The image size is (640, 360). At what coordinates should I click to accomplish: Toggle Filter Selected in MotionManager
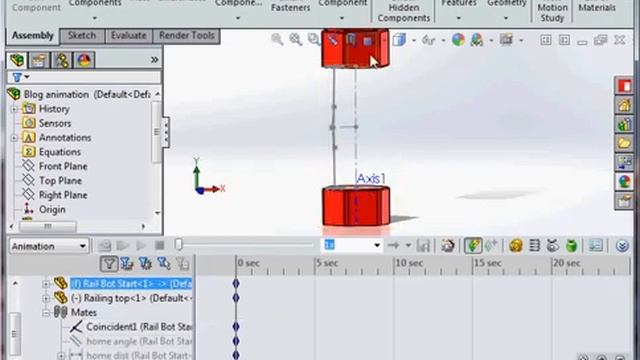pos(164,264)
